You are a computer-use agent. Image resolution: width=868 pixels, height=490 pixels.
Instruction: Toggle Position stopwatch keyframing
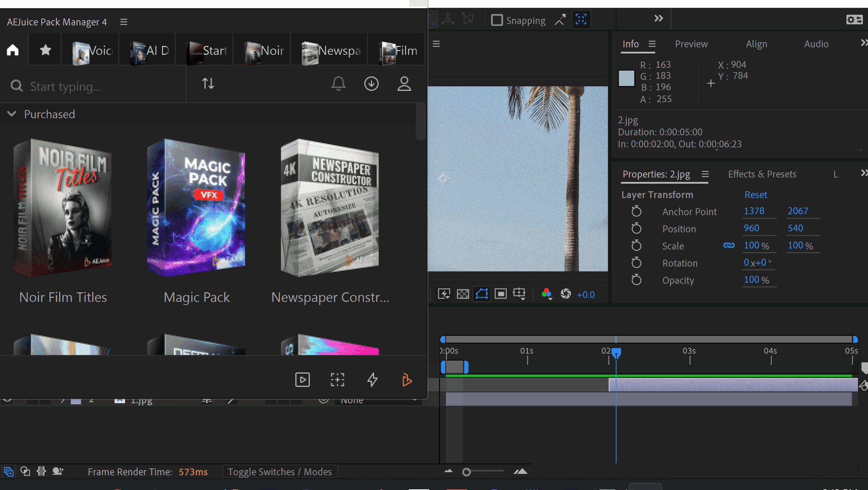tap(636, 229)
